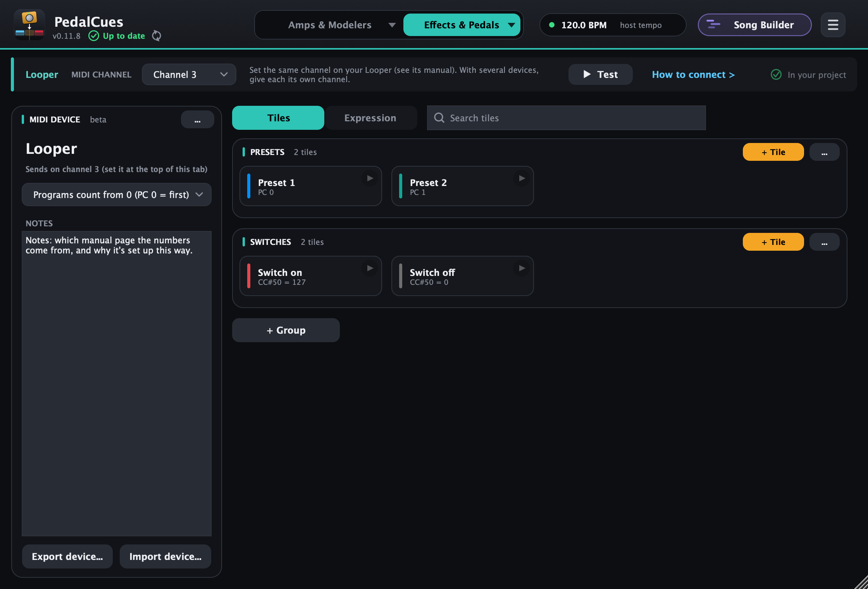Add a tile to the SWITCHES group
This screenshot has height=589, width=868.
pyautogui.click(x=773, y=242)
